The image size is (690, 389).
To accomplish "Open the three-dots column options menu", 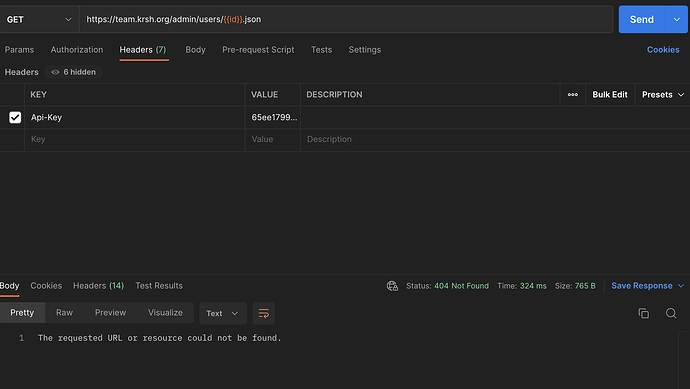I will pos(573,95).
